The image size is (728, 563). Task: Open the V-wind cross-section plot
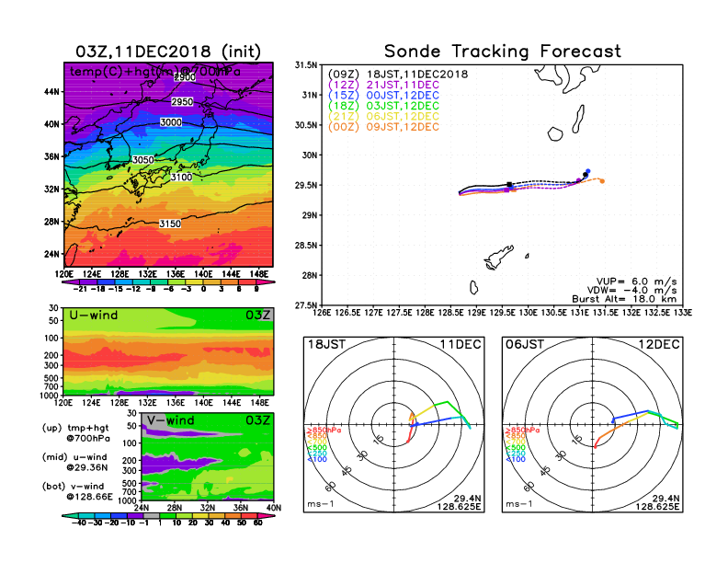[207, 456]
